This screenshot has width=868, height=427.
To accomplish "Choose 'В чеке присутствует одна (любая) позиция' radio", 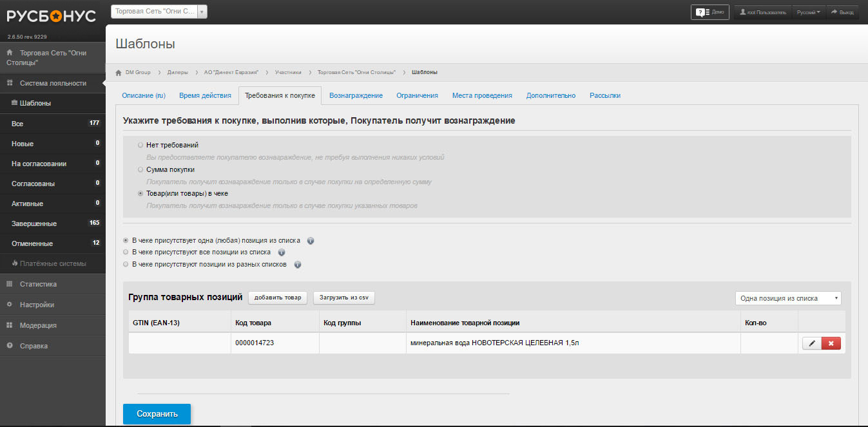I will point(126,240).
